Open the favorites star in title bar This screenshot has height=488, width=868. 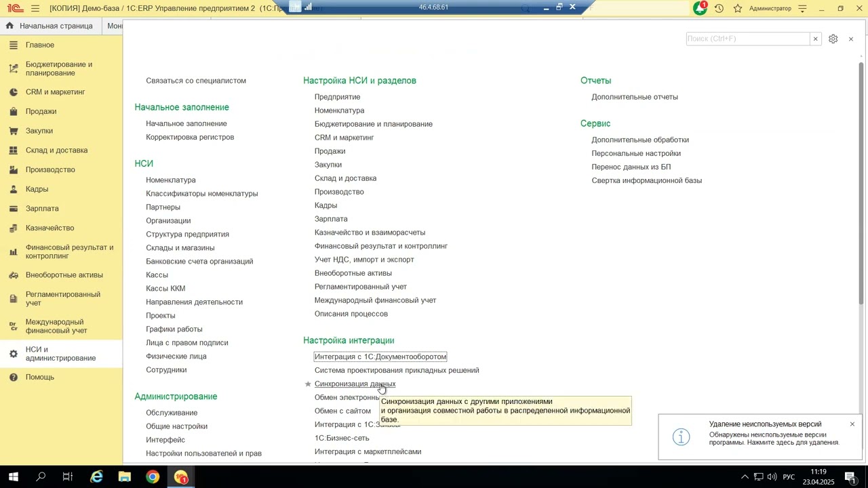point(738,8)
